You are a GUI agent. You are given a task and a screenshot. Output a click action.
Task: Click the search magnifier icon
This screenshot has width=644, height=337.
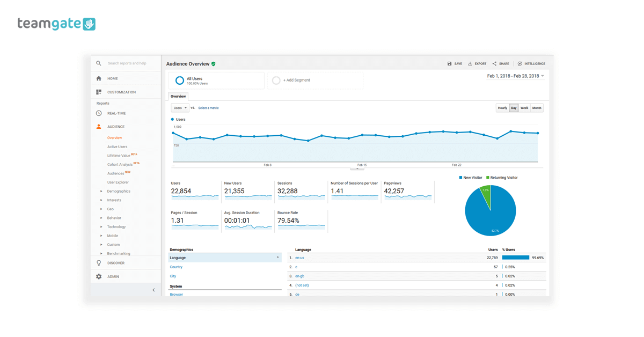[99, 63]
